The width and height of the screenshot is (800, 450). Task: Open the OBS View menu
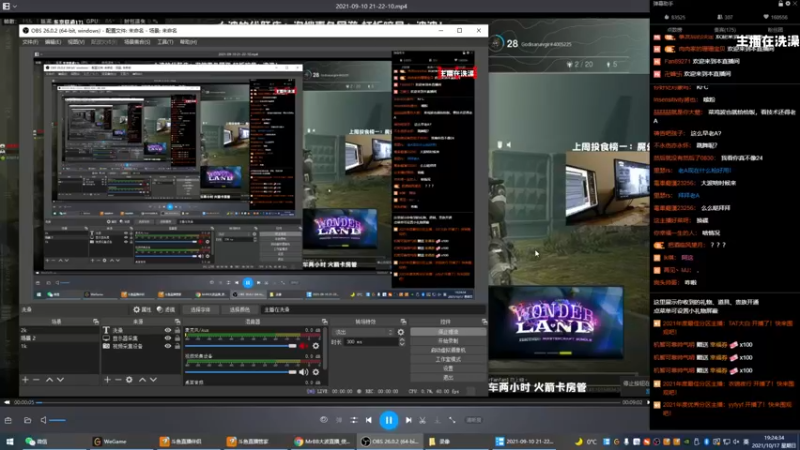pyautogui.click(x=76, y=42)
